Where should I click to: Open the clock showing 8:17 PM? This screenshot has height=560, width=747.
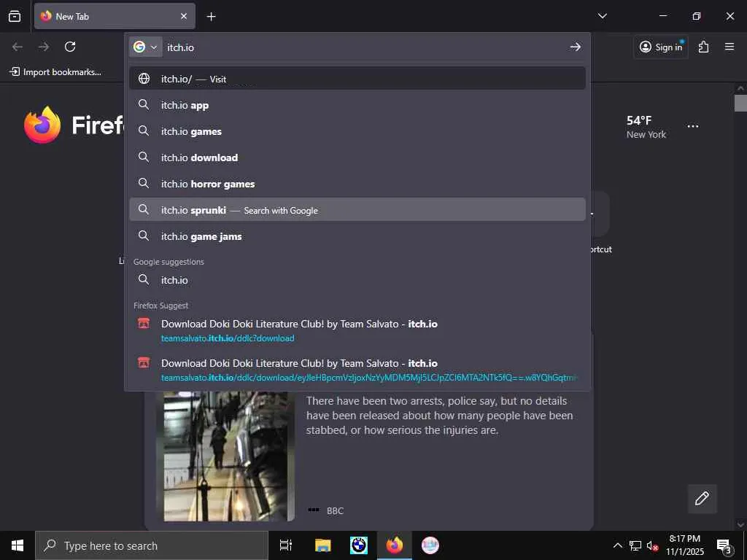pos(684,545)
